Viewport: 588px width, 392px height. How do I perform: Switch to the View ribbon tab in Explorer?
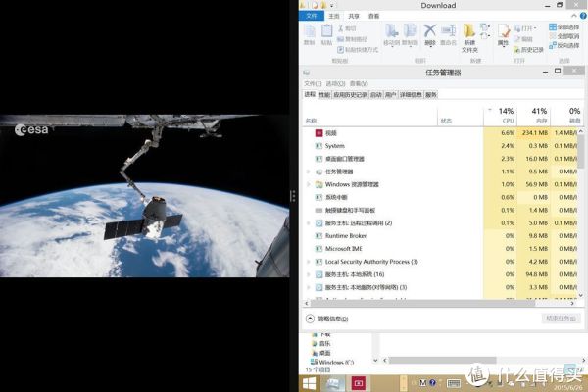[x=374, y=16]
